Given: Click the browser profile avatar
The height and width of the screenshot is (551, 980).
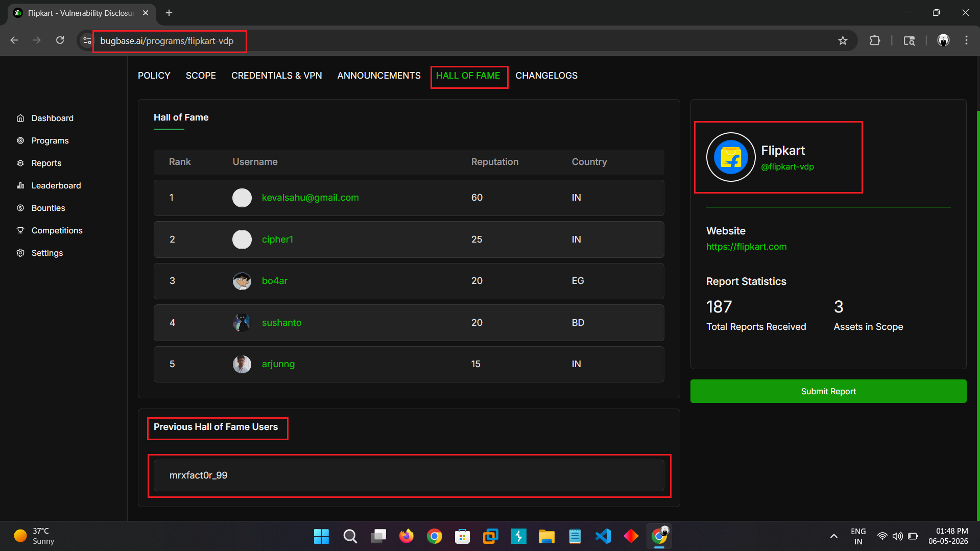Looking at the screenshot, I should [x=943, y=40].
